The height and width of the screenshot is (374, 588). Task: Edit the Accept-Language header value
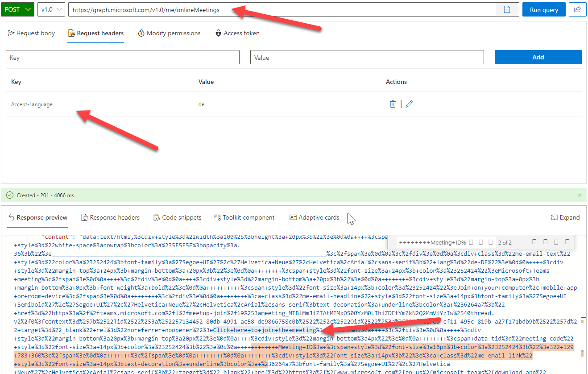coord(409,104)
